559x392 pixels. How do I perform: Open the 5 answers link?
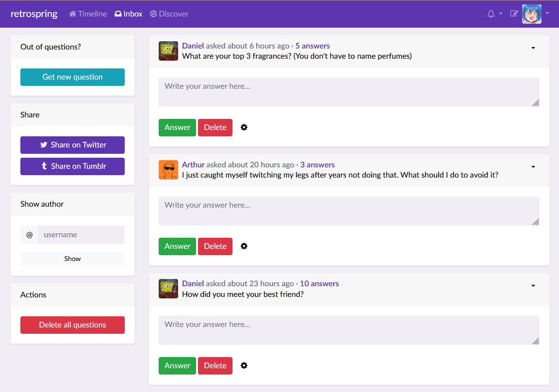[x=312, y=46]
